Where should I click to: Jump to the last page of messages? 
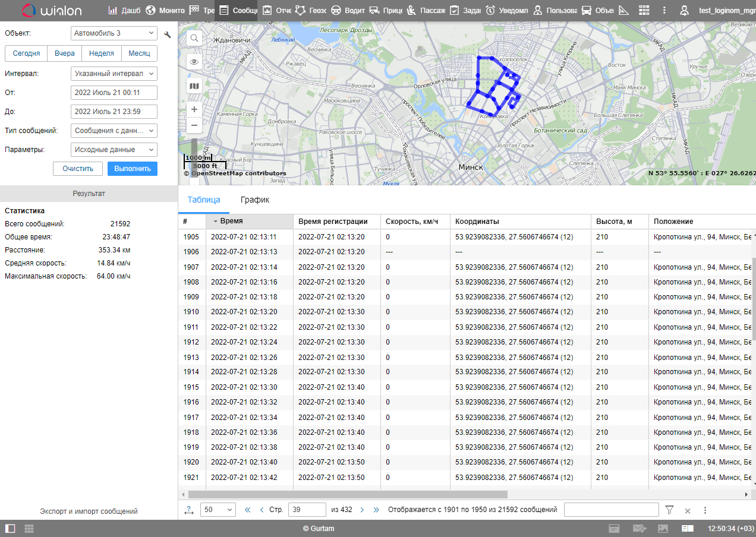pos(376,510)
